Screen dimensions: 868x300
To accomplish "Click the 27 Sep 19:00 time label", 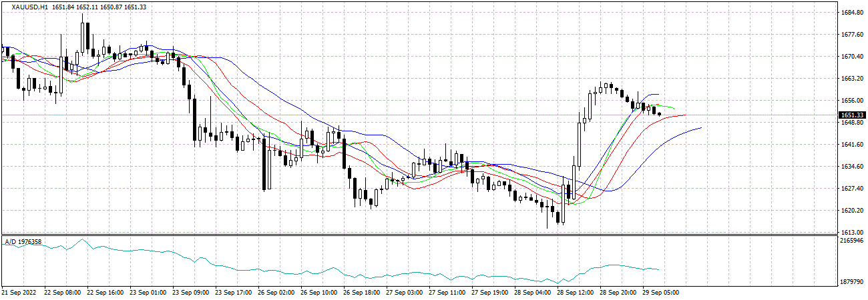I will pyautogui.click(x=489, y=293).
